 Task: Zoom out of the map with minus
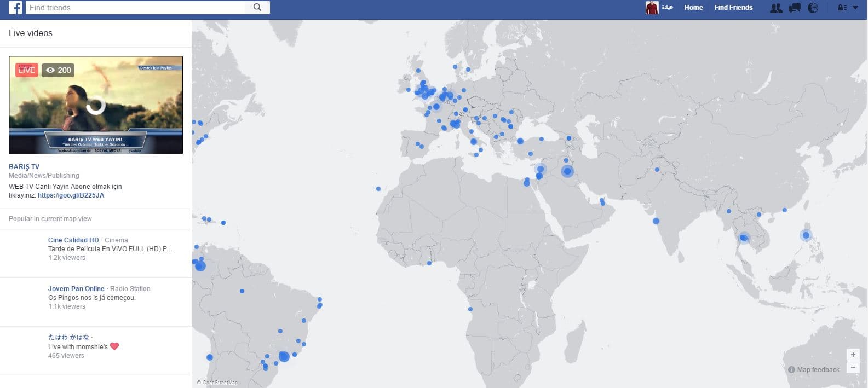point(853,367)
